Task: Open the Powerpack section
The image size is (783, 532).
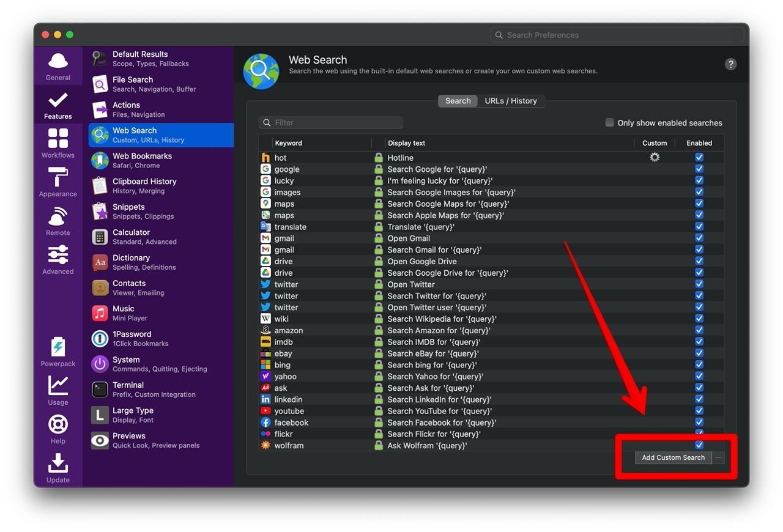Action: (x=58, y=352)
